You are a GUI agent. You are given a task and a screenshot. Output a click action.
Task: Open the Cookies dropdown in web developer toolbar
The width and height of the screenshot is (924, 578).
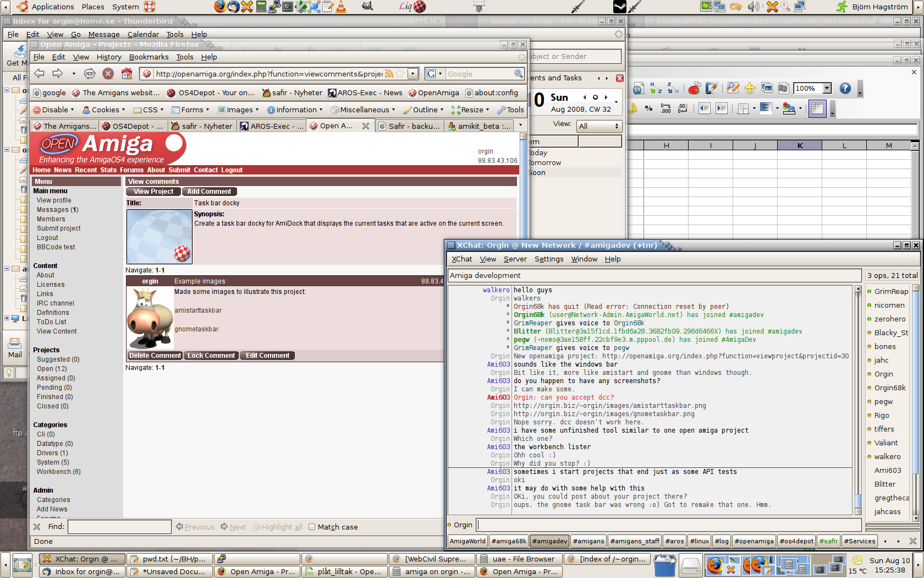pyautogui.click(x=104, y=110)
